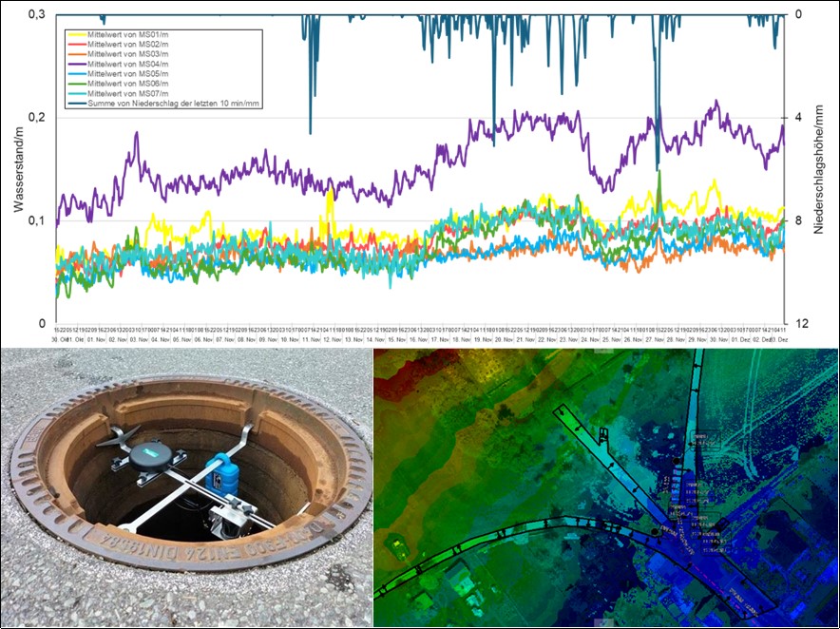
Task: Click the '0,3' top left axis label
Action: 36,14
